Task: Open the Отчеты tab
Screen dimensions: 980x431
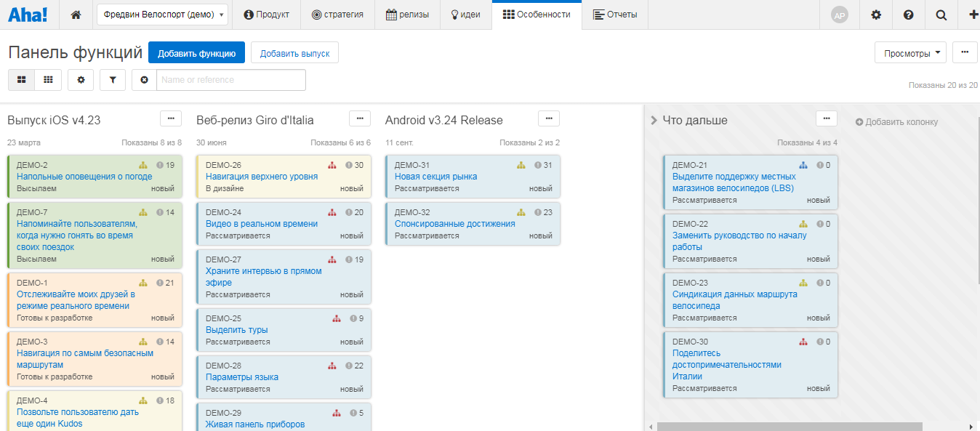Action: tap(615, 15)
